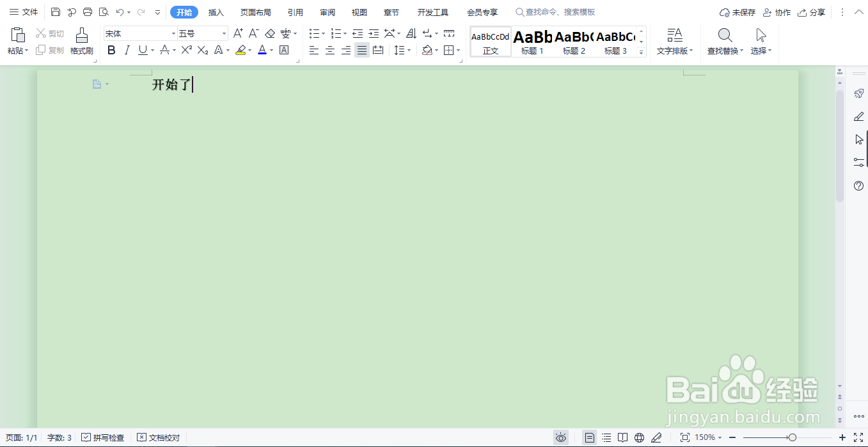Click the Undo arrow icon

120,12
